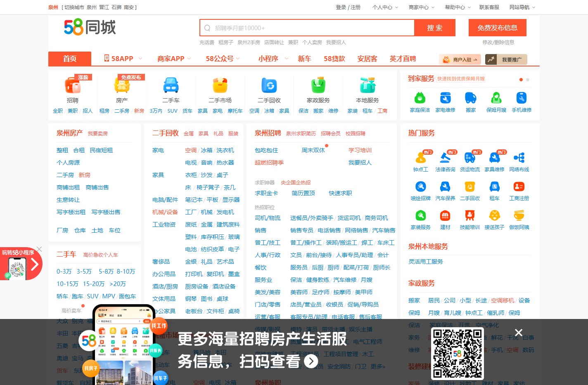The image size is (588, 385).
Task: Close the 玩转58小程序 floating widget
Action: [39, 249]
